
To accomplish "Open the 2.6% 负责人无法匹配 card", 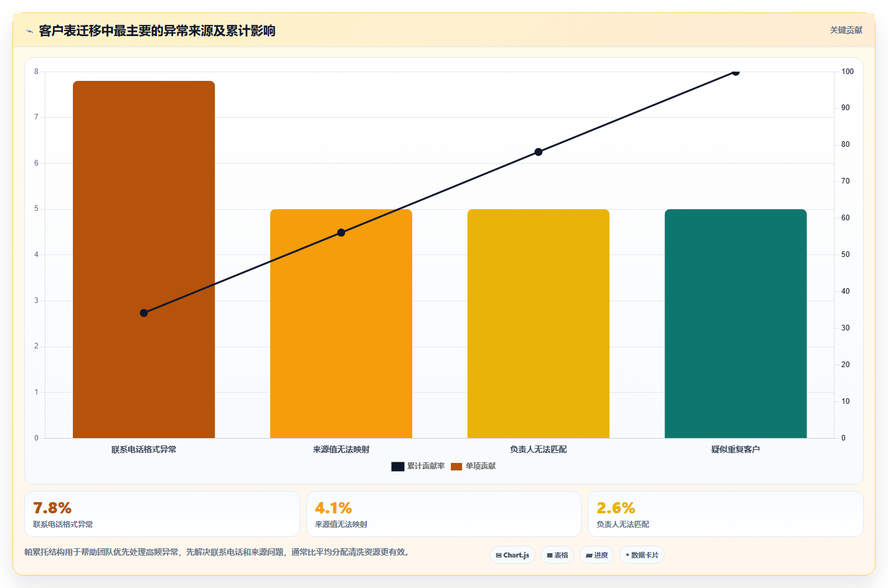I will (x=725, y=514).
